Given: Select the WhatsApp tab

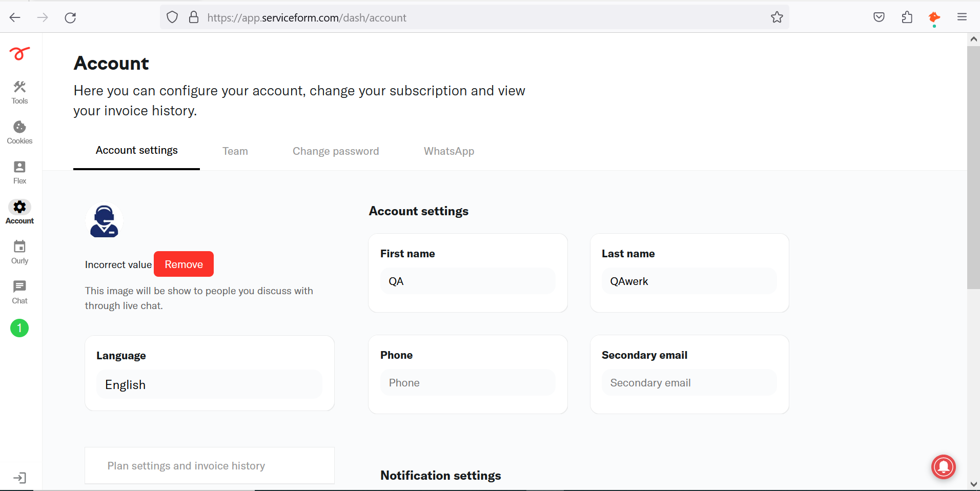Looking at the screenshot, I should [x=449, y=151].
